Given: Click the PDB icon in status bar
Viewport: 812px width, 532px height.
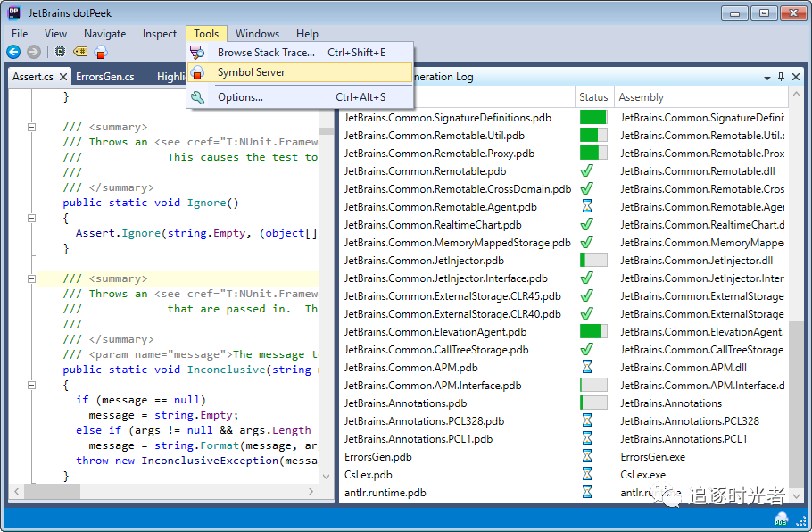Looking at the screenshot, I should coord(781,520).
